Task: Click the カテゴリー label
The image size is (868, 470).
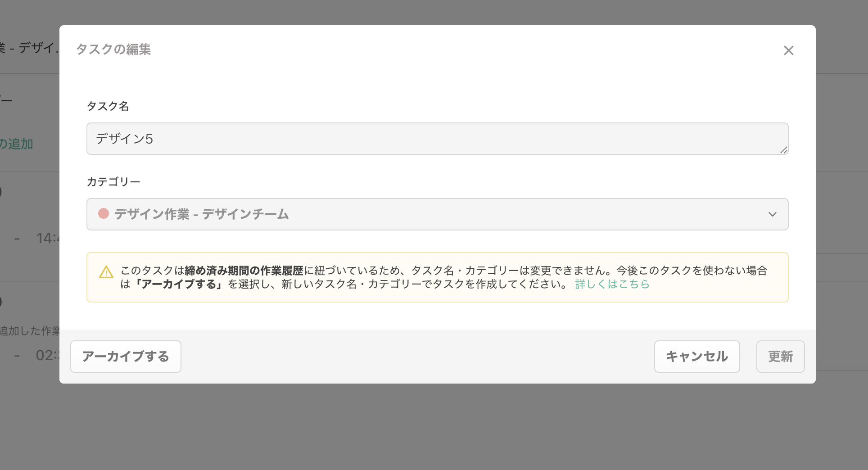Action: 113,182
